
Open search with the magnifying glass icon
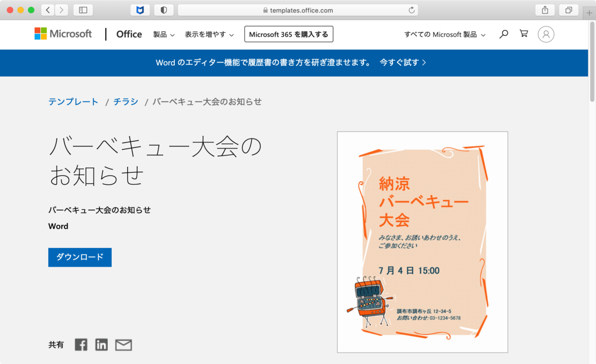pyautogui.click(x=504, y=34)
